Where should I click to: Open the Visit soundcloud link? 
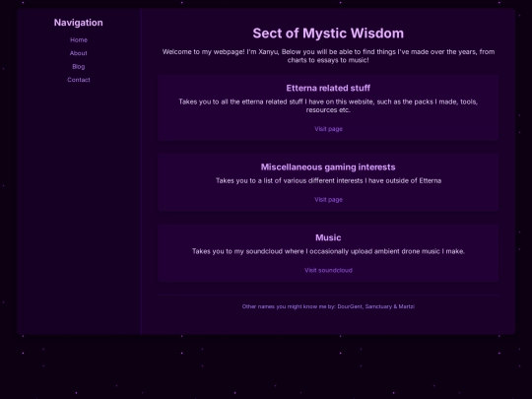(328, 270)
